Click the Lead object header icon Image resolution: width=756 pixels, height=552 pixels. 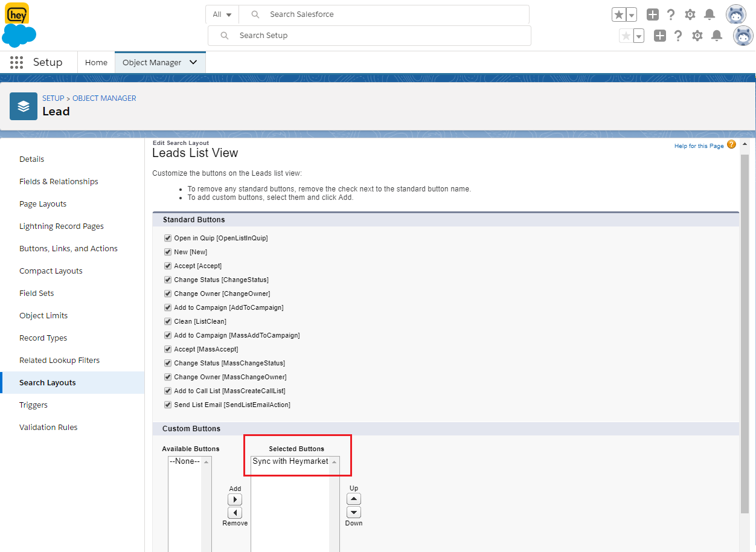point(23,106)
